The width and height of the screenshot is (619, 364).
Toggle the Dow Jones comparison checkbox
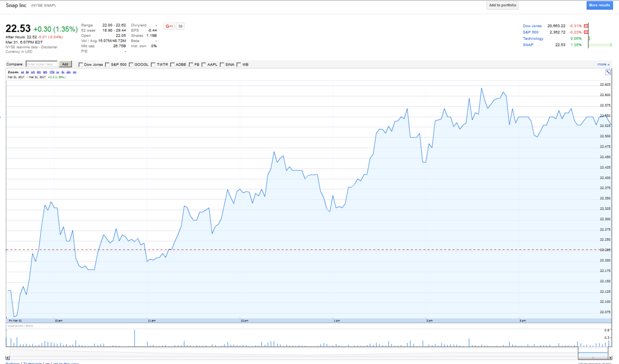81,64
